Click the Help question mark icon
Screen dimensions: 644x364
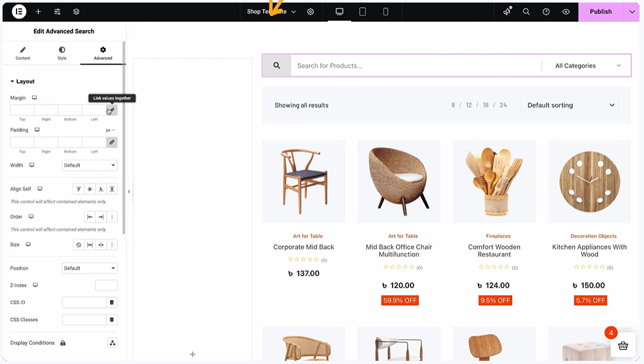[x=546, y=11]
